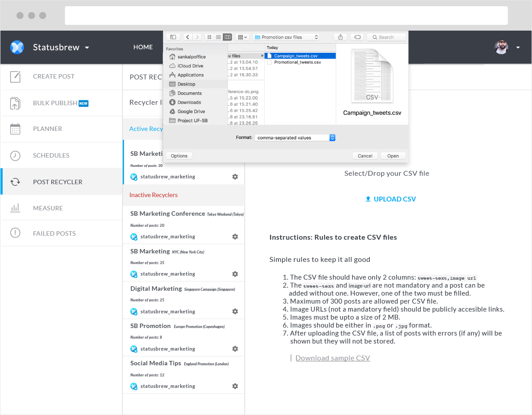This screenshot has height=415, width=532.
Task: Open the Measure section in sidebar
Action: click(61, 208)
